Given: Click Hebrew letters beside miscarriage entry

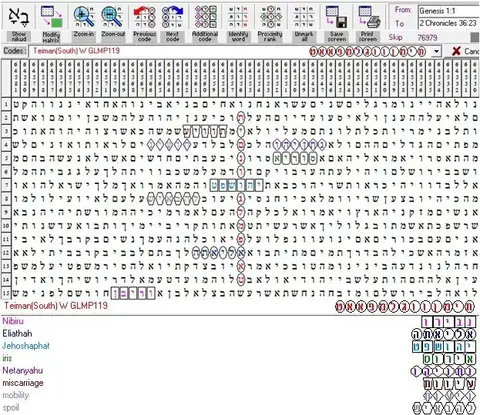Looking at the screenshot, I should [449, 384].
